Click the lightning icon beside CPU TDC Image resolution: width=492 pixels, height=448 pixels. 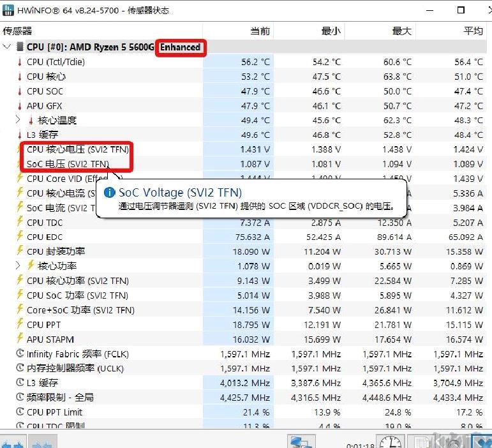click(x=20, y=222)
